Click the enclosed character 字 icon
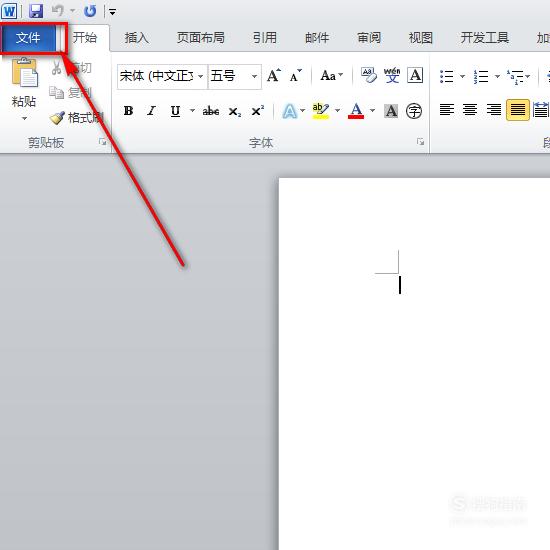This screenshot has height=550, width=550. (x=414, y=112)
